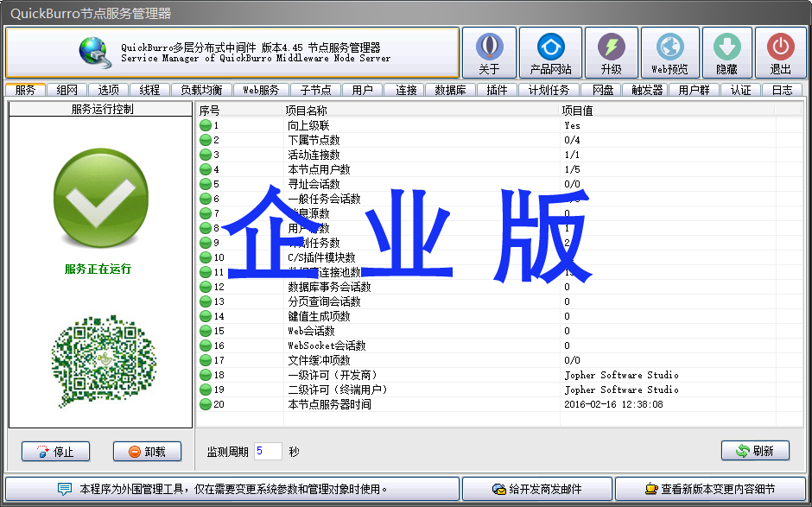Click green status dot for row 5
The height and width of the screenshot is (507, 812).
coord(206,184)
